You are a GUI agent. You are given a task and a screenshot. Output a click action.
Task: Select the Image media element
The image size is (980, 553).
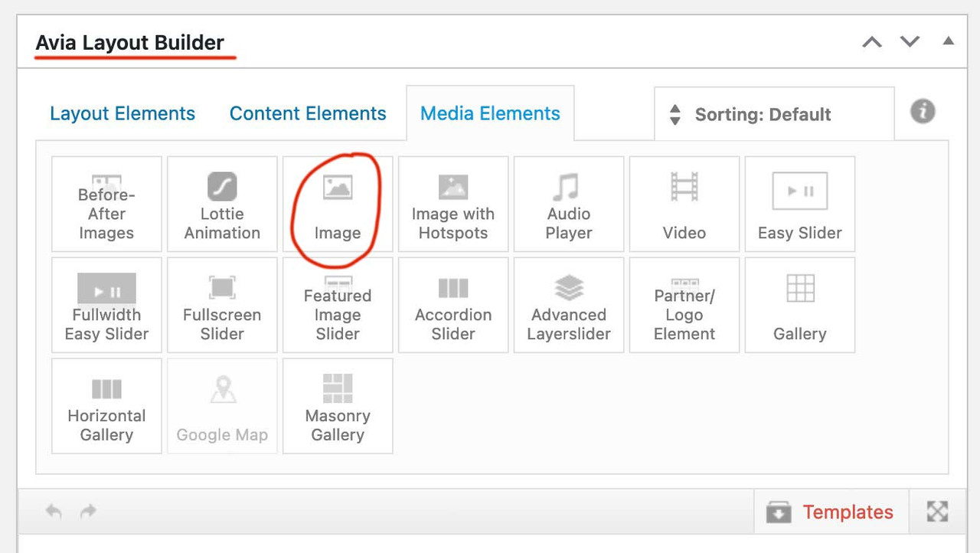[x=338, y=204]
